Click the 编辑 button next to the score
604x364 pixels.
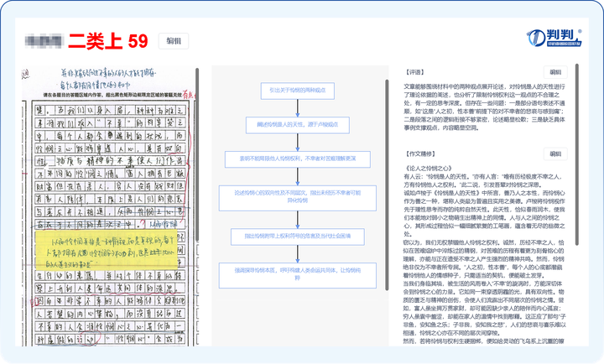coord(175,41)
